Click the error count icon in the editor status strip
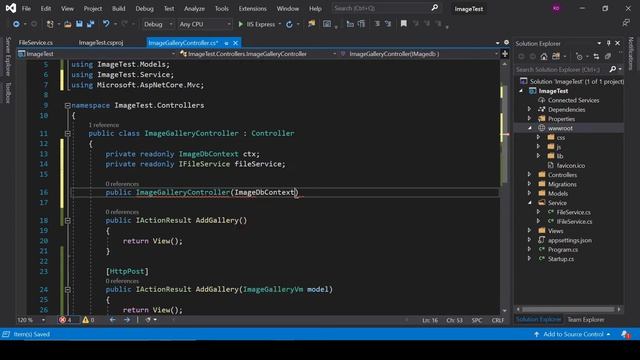The image size is (640, 360). tap(62, 320)
